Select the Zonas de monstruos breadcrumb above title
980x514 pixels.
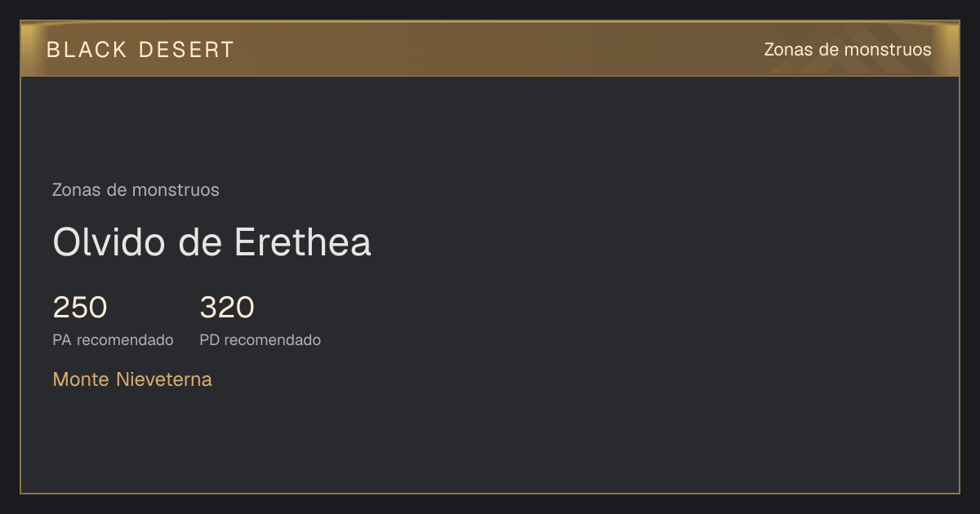click(136, 190)
